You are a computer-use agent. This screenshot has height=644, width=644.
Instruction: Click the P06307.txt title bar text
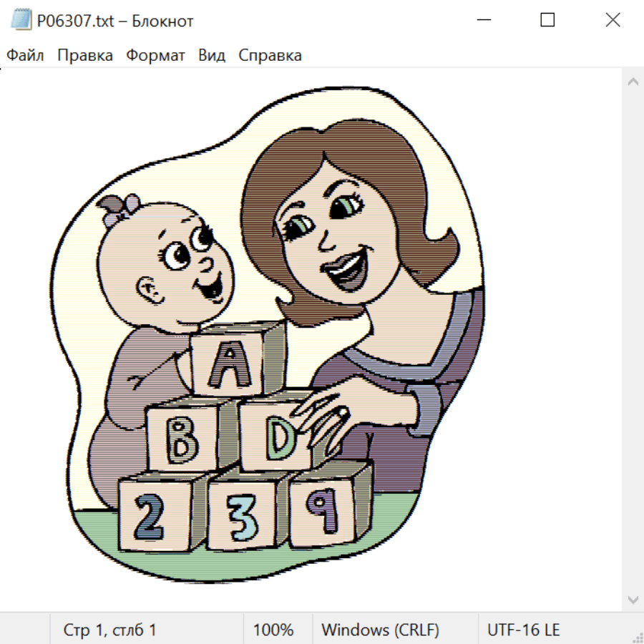115,21
